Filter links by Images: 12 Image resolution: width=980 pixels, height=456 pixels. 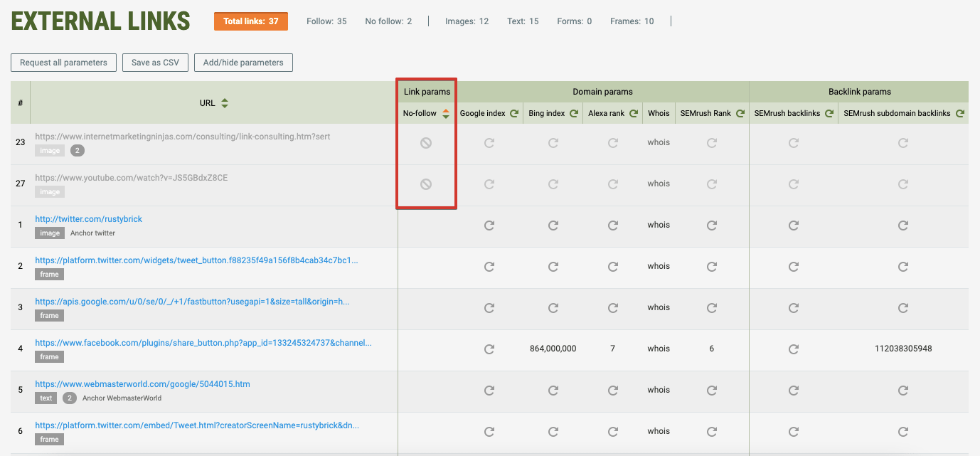click(467, 21)
